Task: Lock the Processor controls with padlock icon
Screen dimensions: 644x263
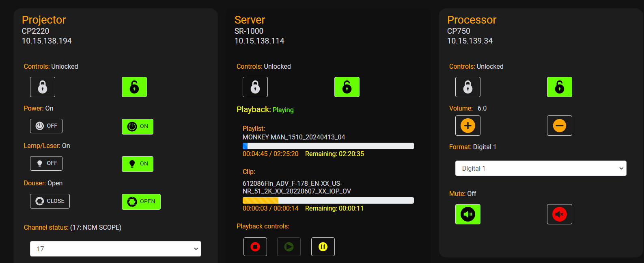Action: coord(468,87)
